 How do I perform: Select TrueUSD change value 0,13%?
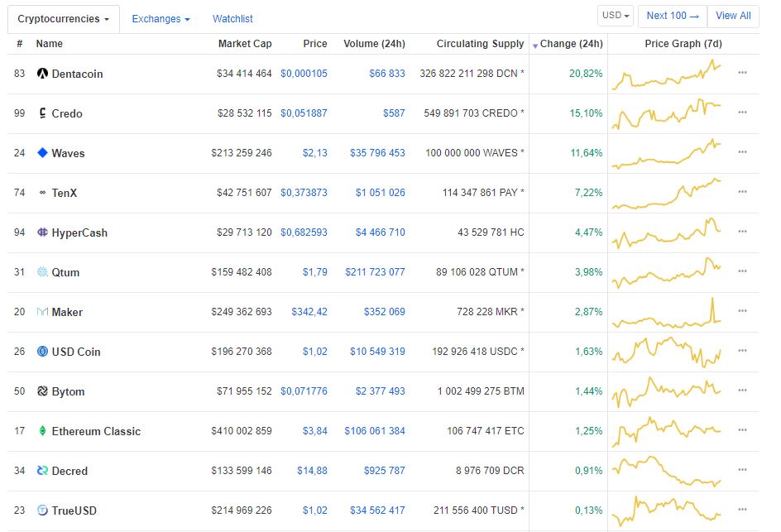coord(589,510)
